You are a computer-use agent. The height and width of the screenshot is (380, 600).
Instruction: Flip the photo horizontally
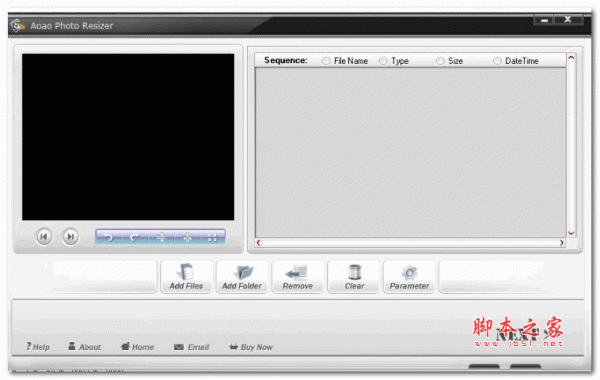coord(187,238)
